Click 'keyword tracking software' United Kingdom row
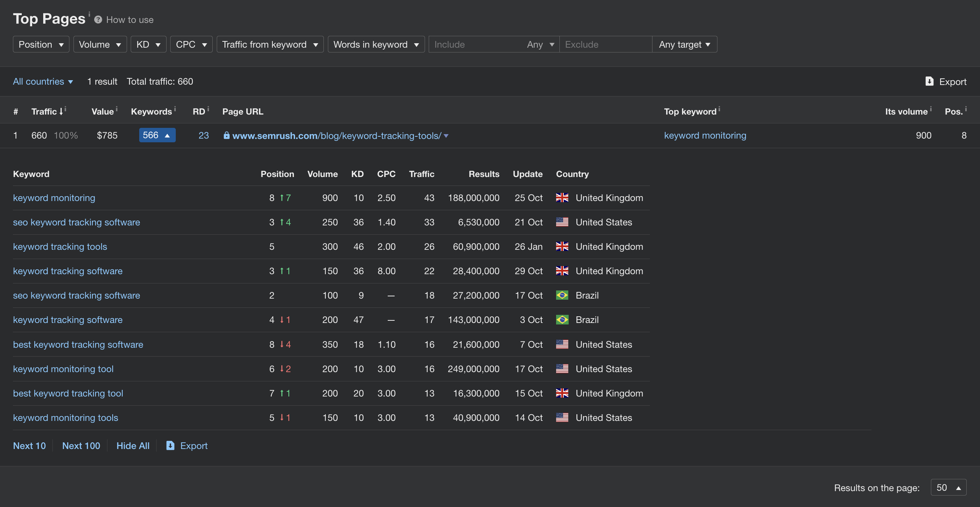Image resolution: width=980 pixels, height=507 pixels. pos(68,271)
